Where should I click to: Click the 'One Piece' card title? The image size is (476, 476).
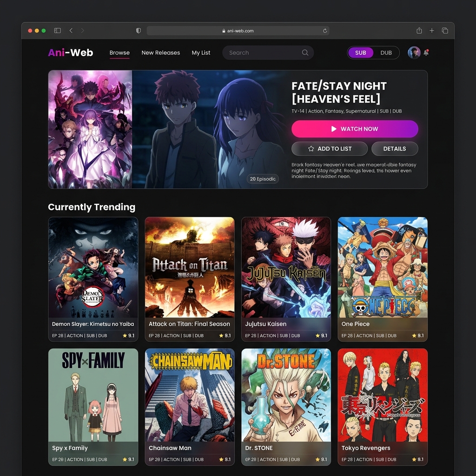coord(356,324)
